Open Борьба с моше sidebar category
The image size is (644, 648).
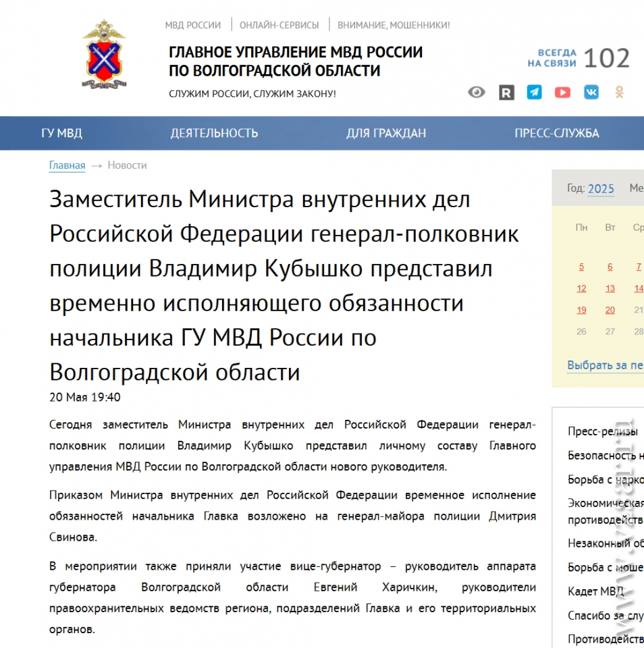606,567
